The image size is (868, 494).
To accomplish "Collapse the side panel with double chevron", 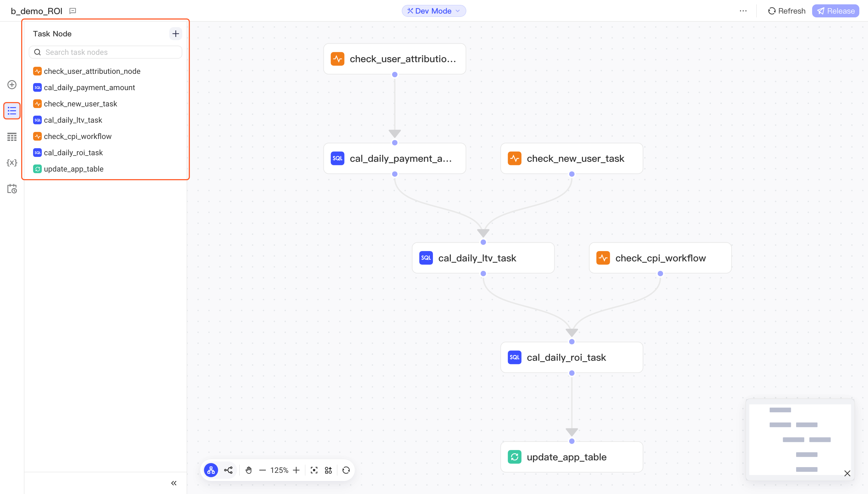I will click(x=174, y=483).
